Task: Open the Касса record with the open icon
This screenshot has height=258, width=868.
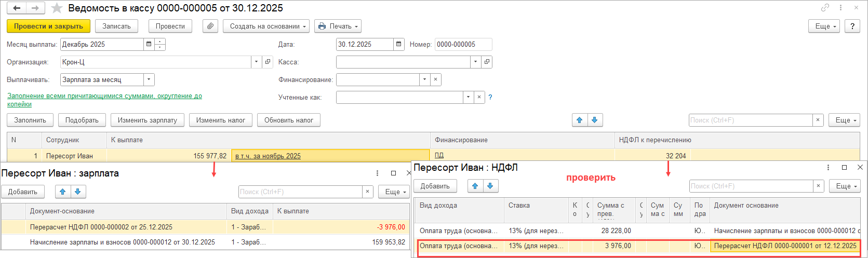Action: [x=487, y=62]
